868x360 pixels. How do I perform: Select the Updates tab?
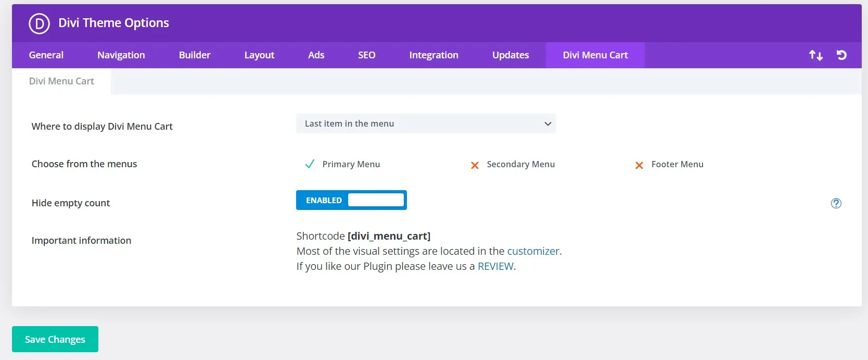(x=510, y=55)
